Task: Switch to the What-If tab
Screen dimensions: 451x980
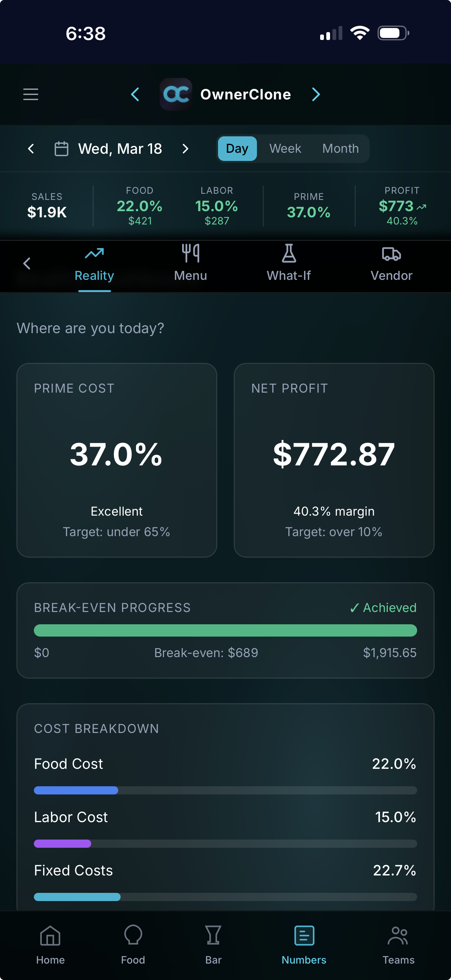Action: (289, 263)
